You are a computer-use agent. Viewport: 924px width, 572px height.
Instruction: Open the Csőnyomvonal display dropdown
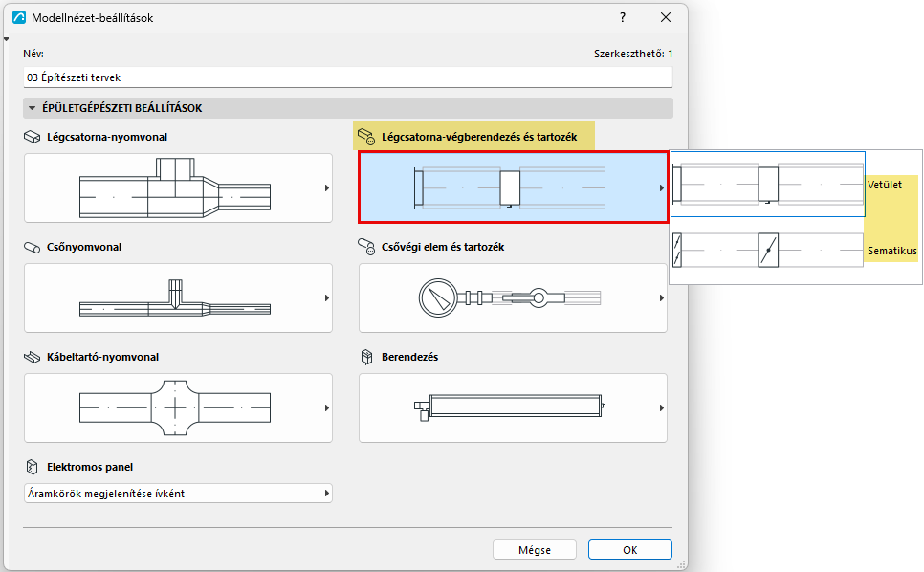pos(178,298)
